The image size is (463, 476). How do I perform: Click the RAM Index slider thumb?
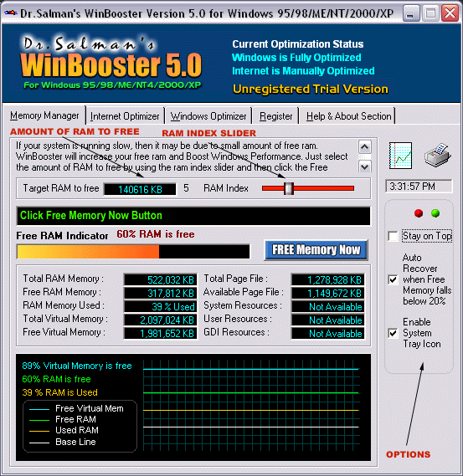(x=289, y=188)
